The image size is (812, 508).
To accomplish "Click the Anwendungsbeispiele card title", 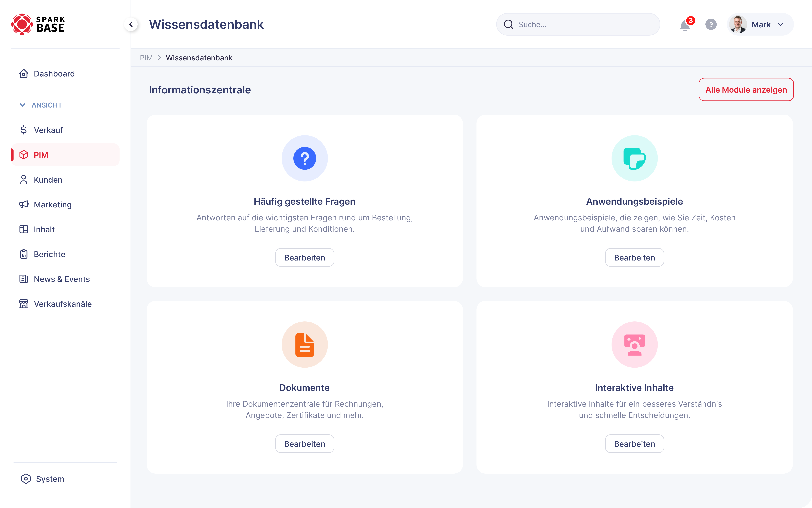I will 634,202.
